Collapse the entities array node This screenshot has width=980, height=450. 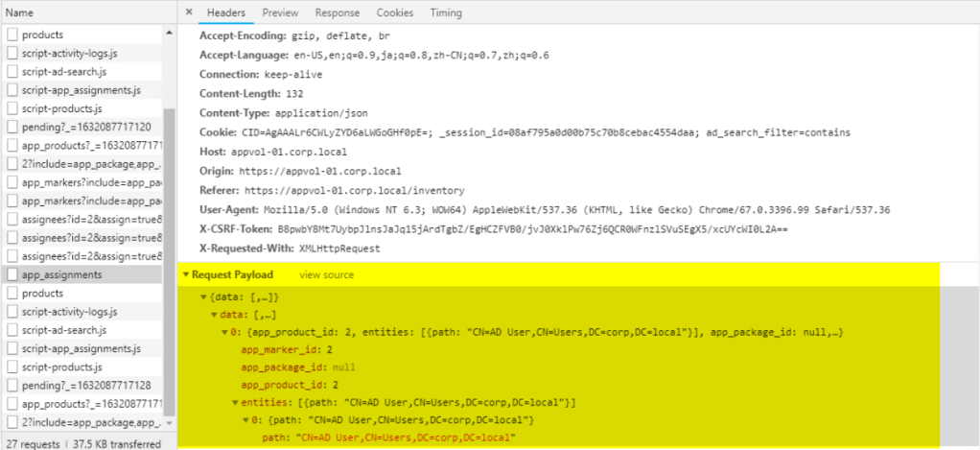pyautogui.click(x=236, y=402)
